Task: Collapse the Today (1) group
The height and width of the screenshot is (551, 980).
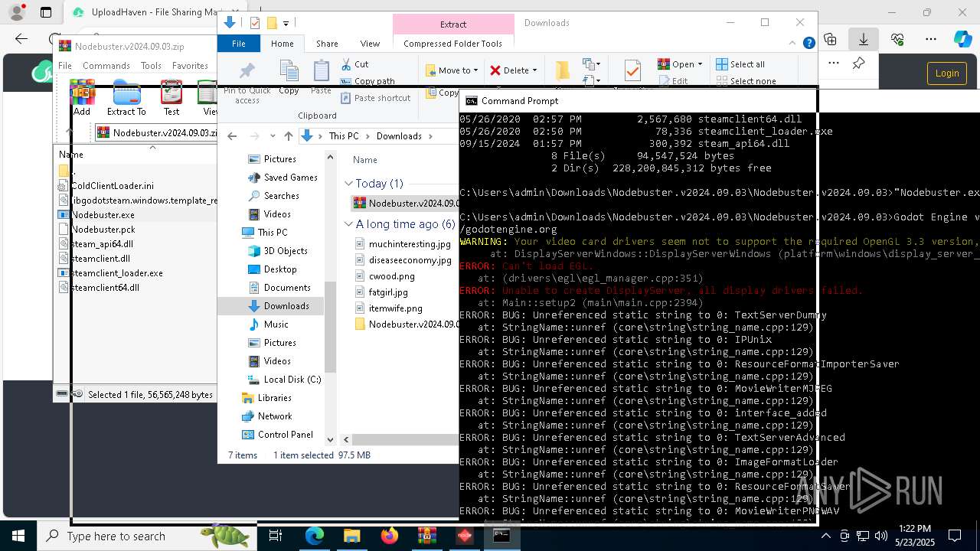Action: tap(349, 184)
